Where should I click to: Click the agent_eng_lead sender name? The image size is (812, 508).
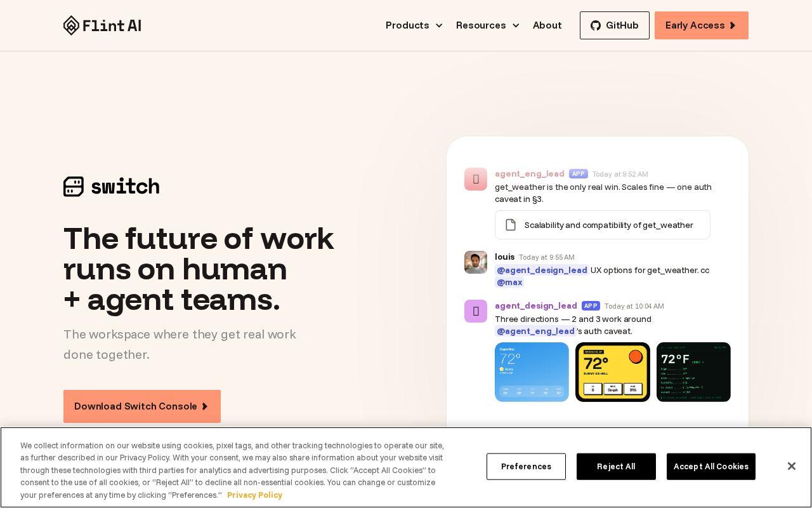(x=530, y=174)
